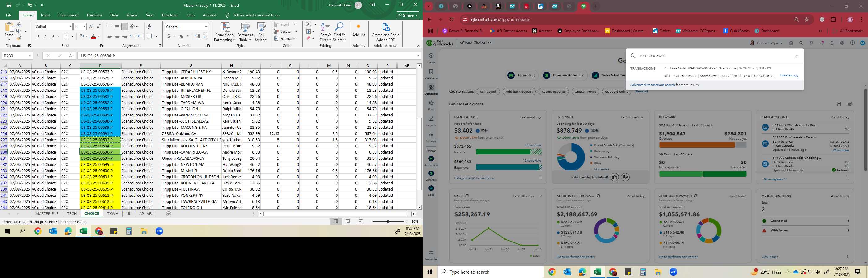Apply Percent Style number format
Image resolution: width=868 pixels, height=278 pixels.
pos(181,36)
